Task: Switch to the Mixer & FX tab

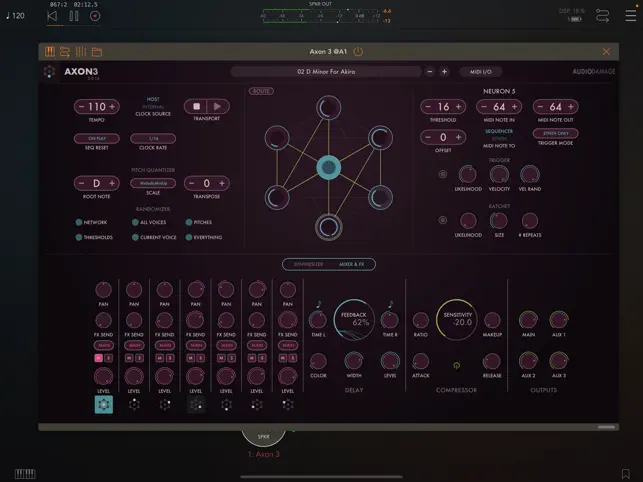Action: point(351,264)
